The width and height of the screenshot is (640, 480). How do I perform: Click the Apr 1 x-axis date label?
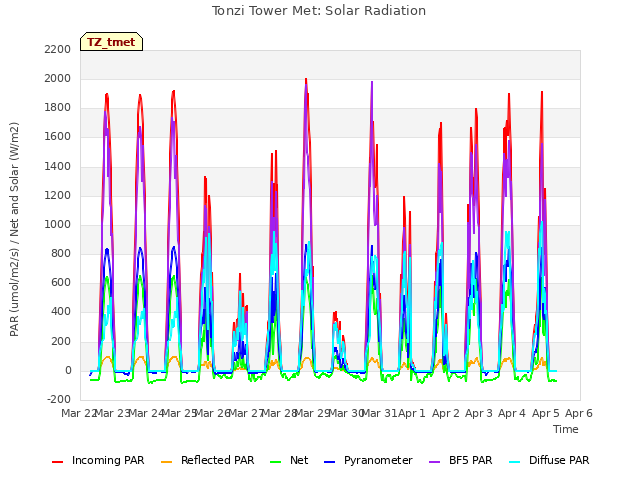[411, 413]
